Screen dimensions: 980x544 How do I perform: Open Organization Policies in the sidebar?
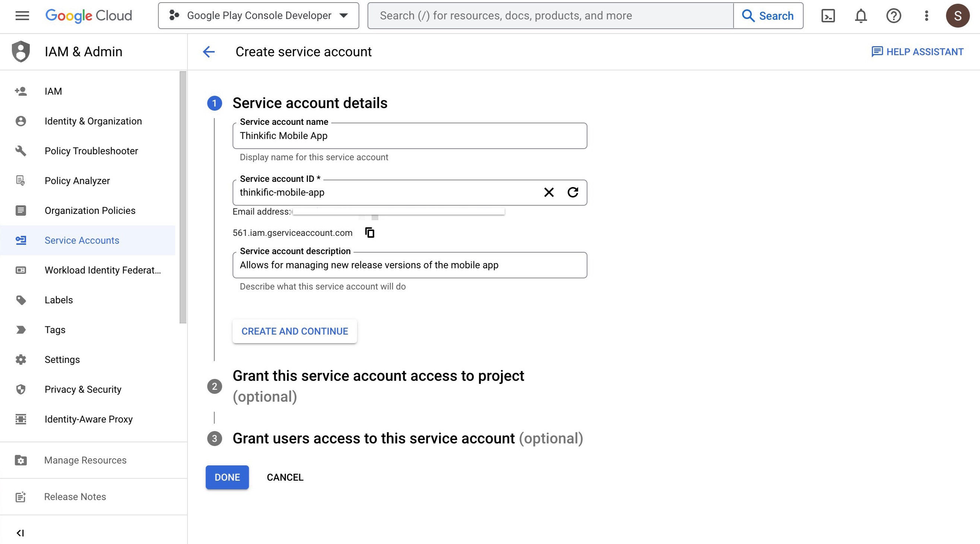click(88, 210)
